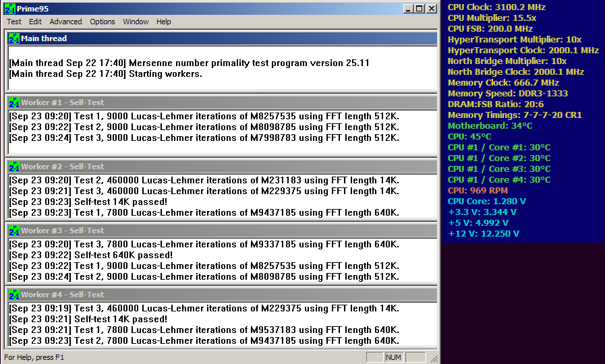
Task: Activate the Worker #2 - Self-Test title bar
Action: 223,166
